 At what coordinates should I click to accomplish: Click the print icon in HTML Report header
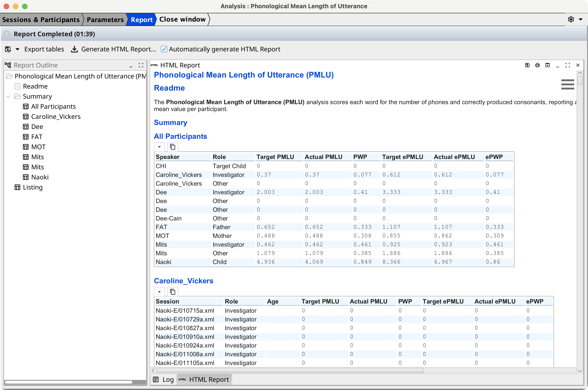537,65
